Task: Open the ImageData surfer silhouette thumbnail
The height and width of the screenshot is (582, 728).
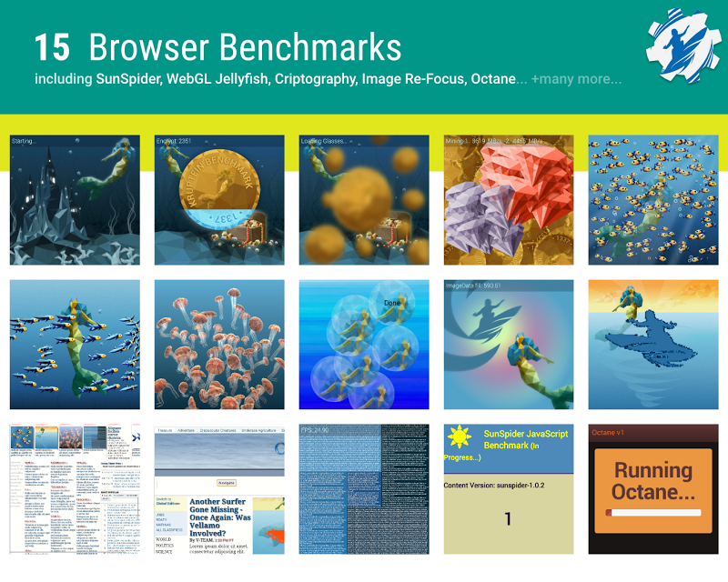Action: pos(509,345)
